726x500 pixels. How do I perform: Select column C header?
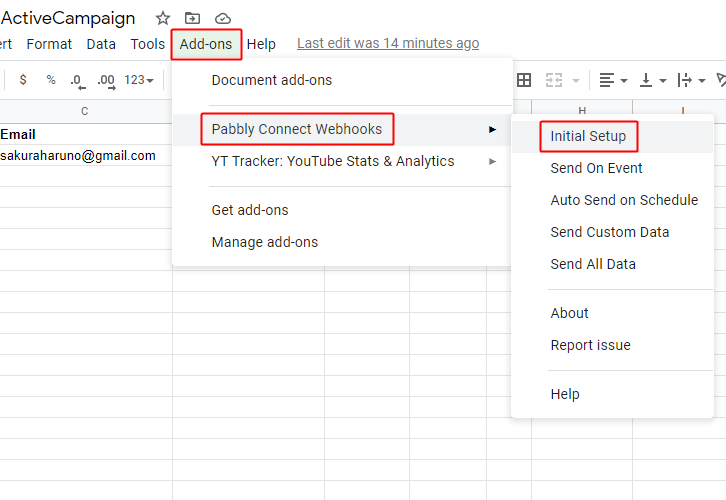coord(84,111)
